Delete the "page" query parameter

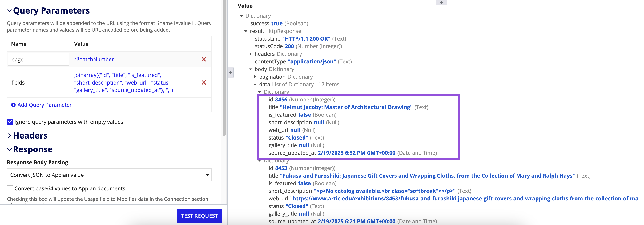pos(204,59)
